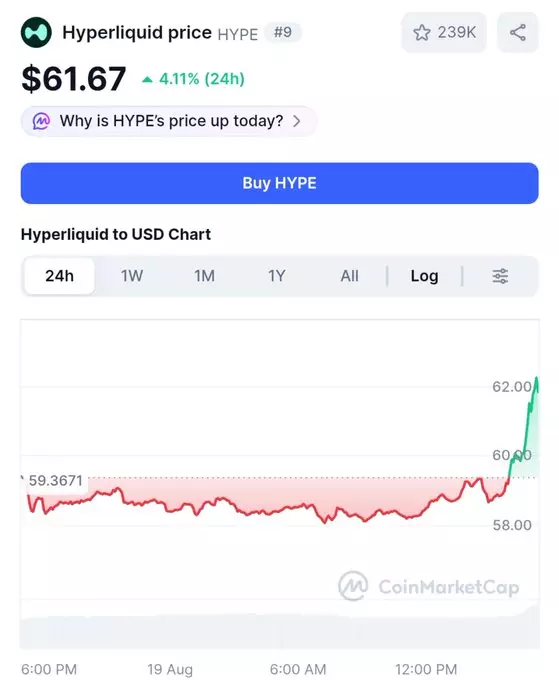Click the green up-arrow percentage indicator
The image size is (559, 680).
(x=147, y=79)
